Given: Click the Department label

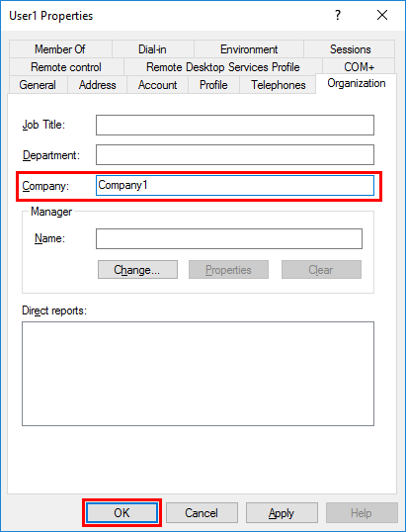Looking at the screenshot, I should [51, 155].
